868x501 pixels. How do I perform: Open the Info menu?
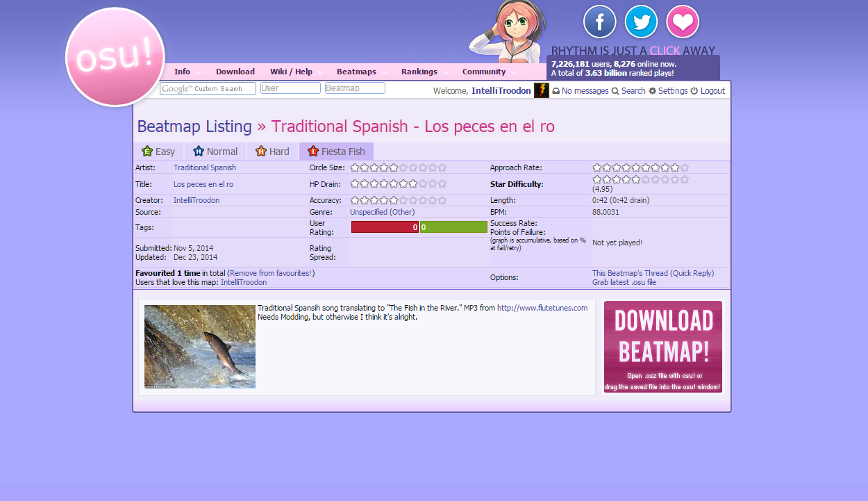182,72
